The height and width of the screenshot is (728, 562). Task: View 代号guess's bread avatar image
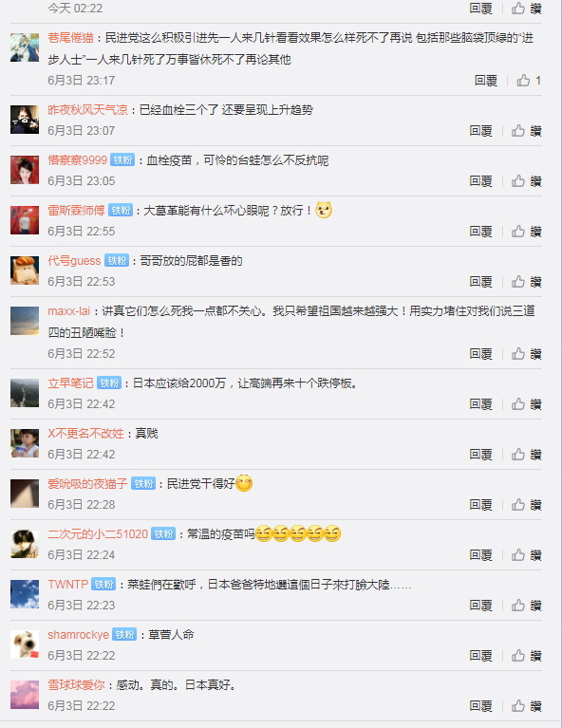(x=25, y=271)
